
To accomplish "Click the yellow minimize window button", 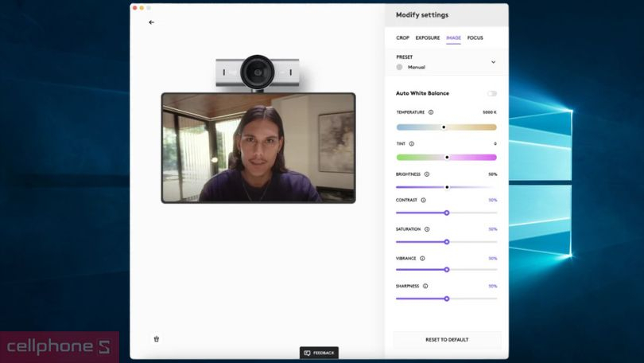I will (142, 8).
